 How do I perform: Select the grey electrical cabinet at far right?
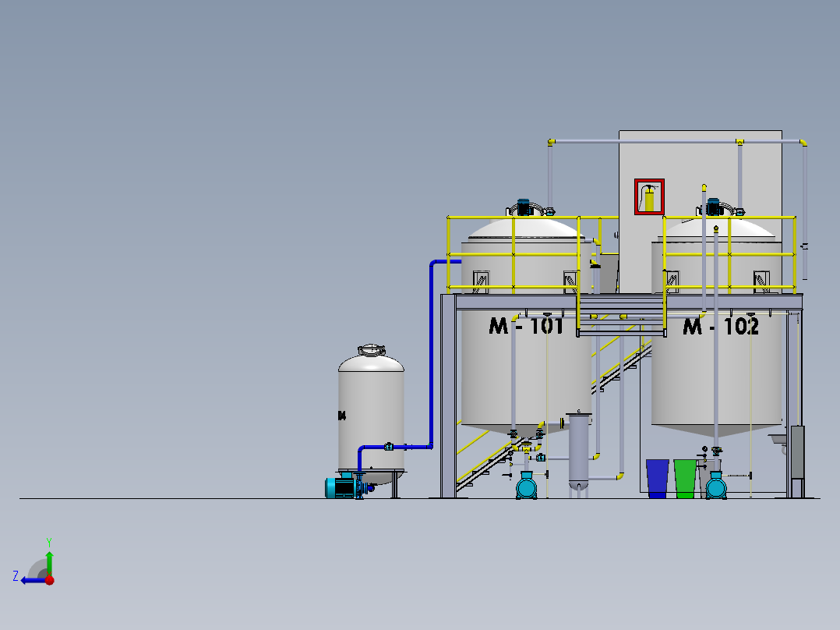coord(798,452)
